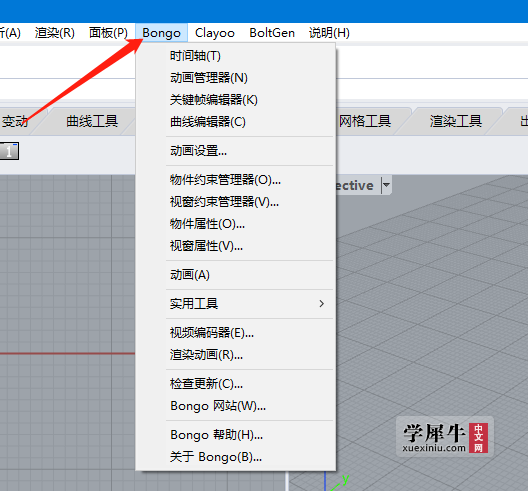The width and height of the screenshot is (528, 491).
Task: Open 动画管理器(N) animation manager
Action: click(x=236, y=78)
